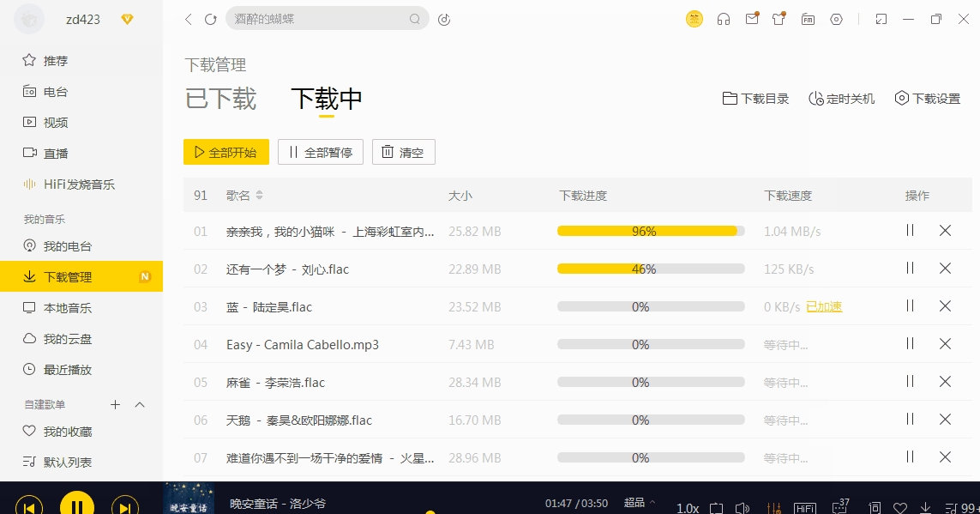Mute with the volume speaker icon
Screen dimensions: 980x514
(742, 508)
